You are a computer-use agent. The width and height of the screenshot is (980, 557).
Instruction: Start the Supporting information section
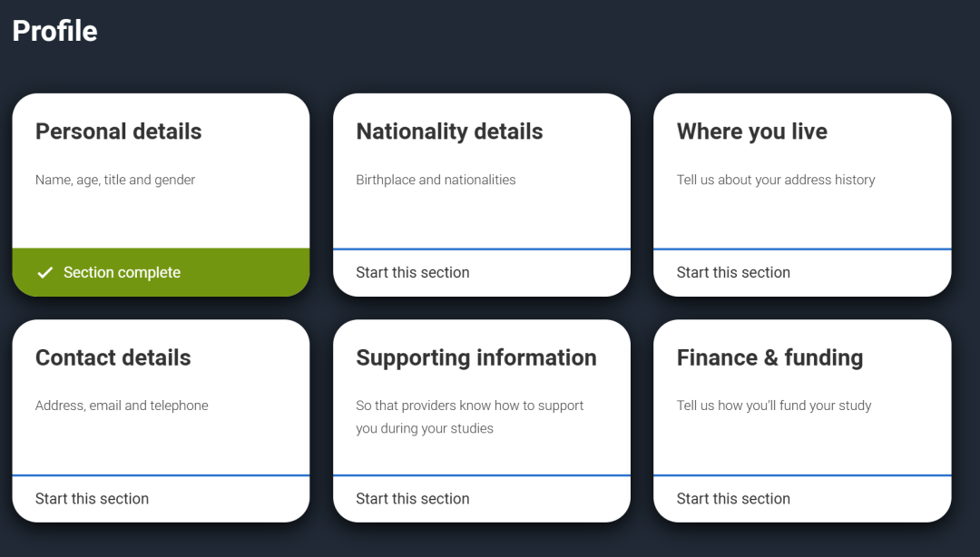tap(413, 498)
